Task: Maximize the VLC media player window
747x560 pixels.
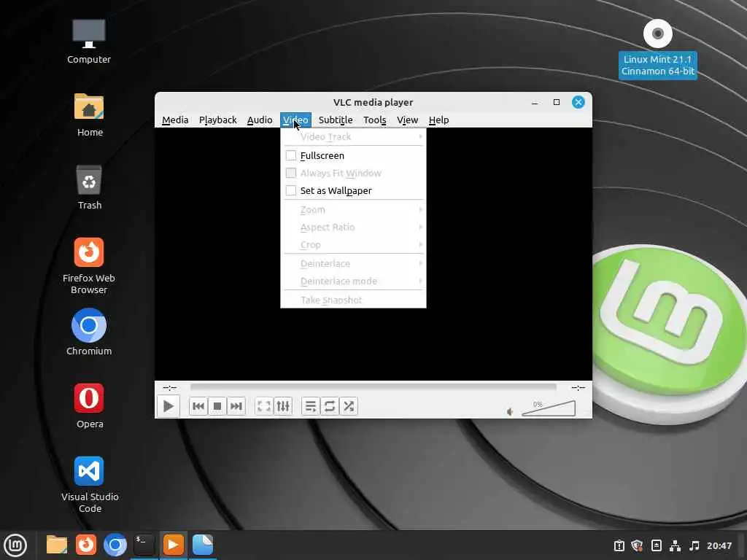Action: (557, 102)
